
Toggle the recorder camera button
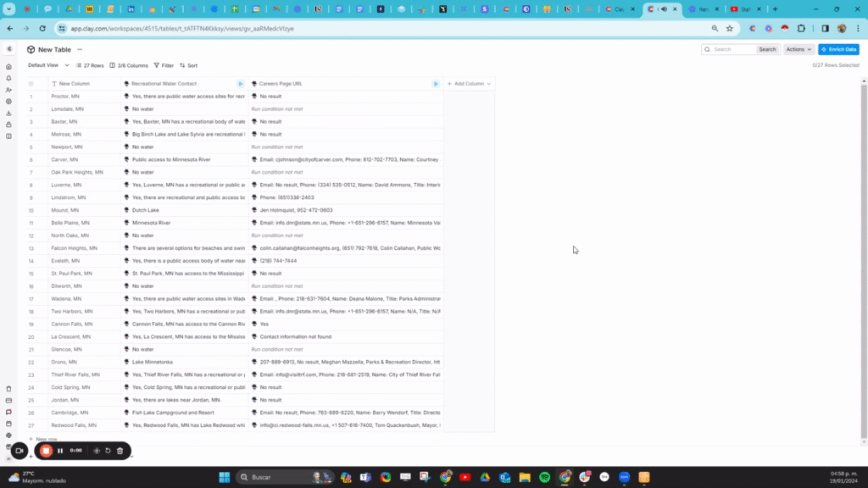(19, 451)
